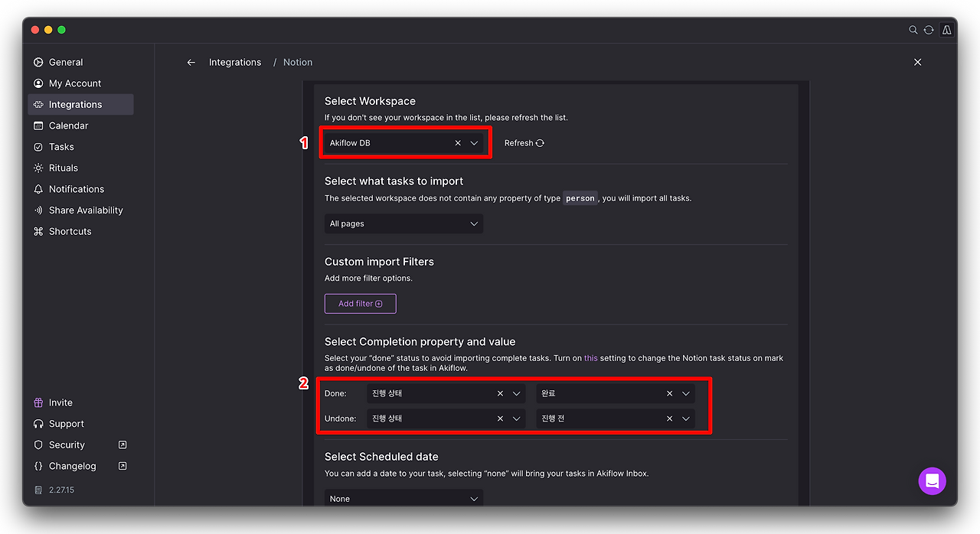This screenshot has height=534, width=980.
Task: Click the Select Workspace heading
Action: (370, 101)
